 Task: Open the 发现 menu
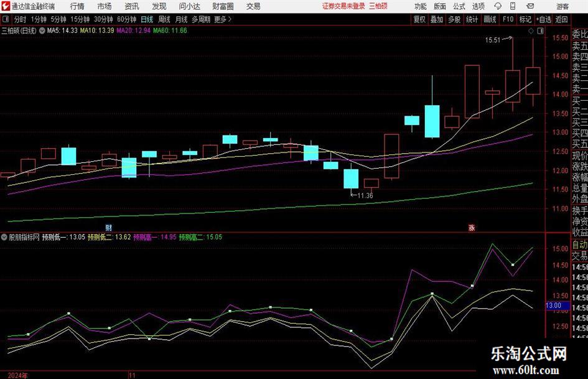coord(159,6)
